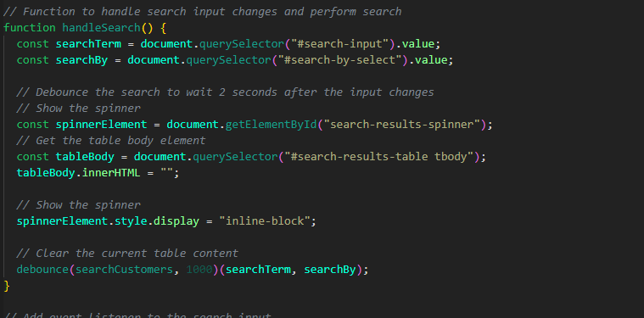Click the debounce function call

click(x=42, y=270)
